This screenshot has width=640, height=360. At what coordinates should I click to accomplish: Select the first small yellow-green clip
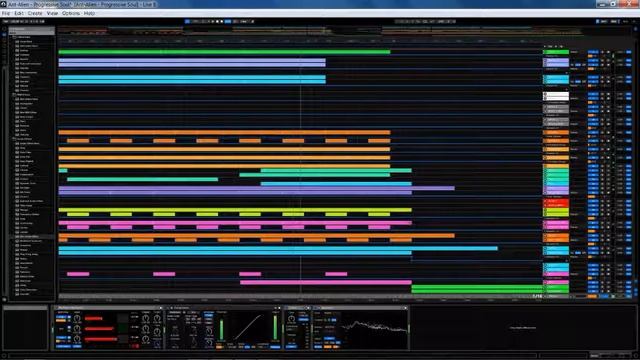coord(78,214)
